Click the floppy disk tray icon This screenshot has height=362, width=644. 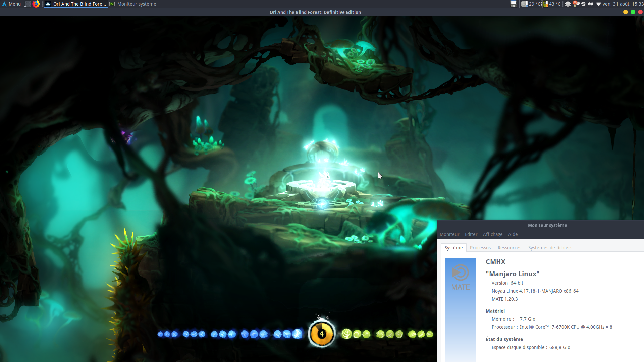[514, 4]
